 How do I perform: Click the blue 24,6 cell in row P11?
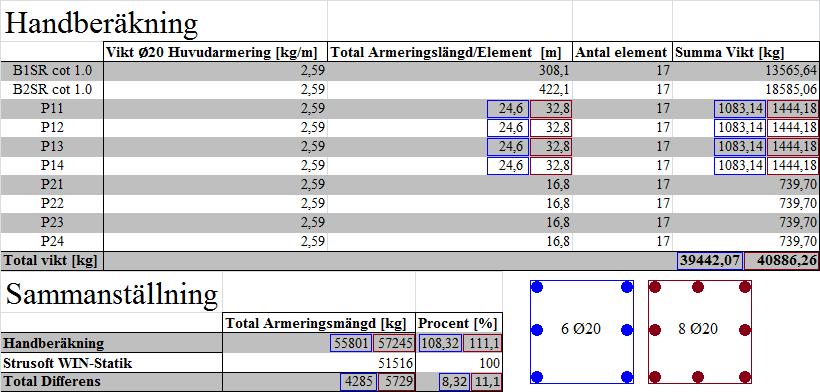click(508, 109)
